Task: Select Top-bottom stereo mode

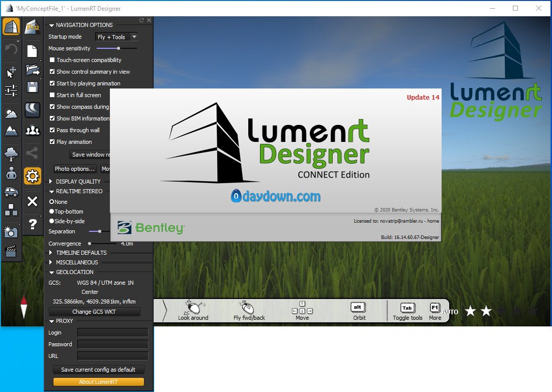Action: tap(52, 211)
